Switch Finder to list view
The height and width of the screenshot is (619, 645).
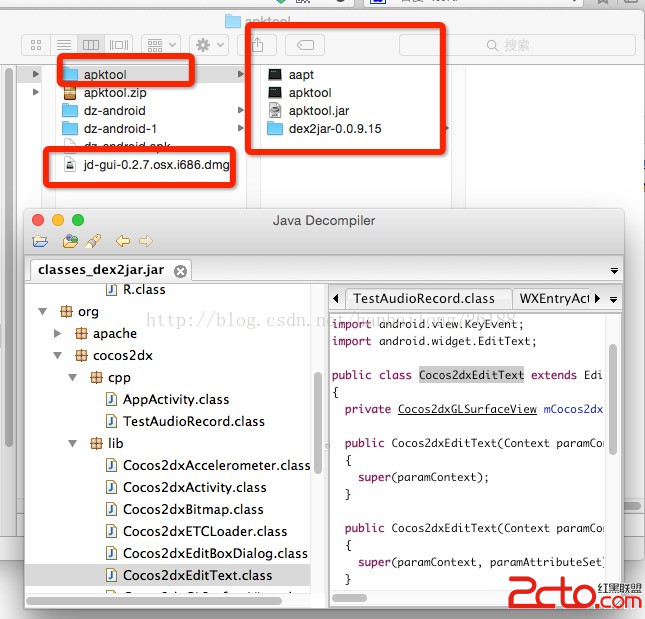[x=64, y=45]
